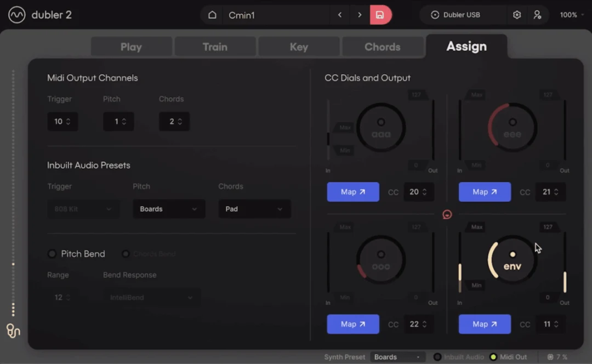Click the dubler 2 logo icon
The width and height of the screenshot is (592, 364).
click(x=17, y=15)
